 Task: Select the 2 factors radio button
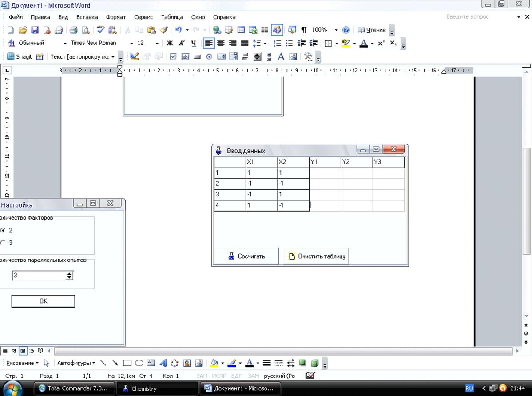[x=3, y=230]
